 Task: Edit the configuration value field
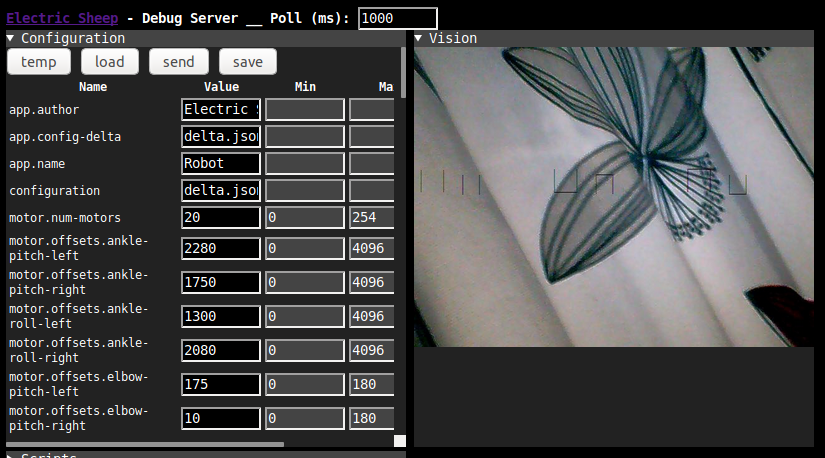tap(221, 190)
